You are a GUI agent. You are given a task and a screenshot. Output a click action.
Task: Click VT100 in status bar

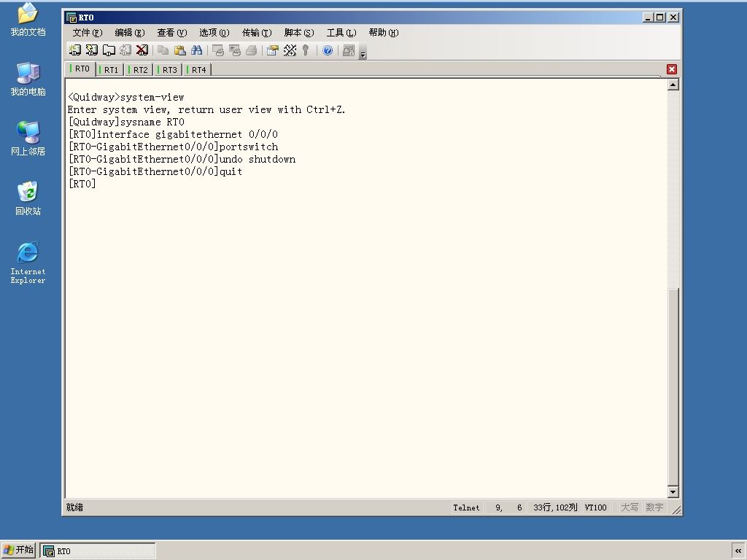point(595,507)
